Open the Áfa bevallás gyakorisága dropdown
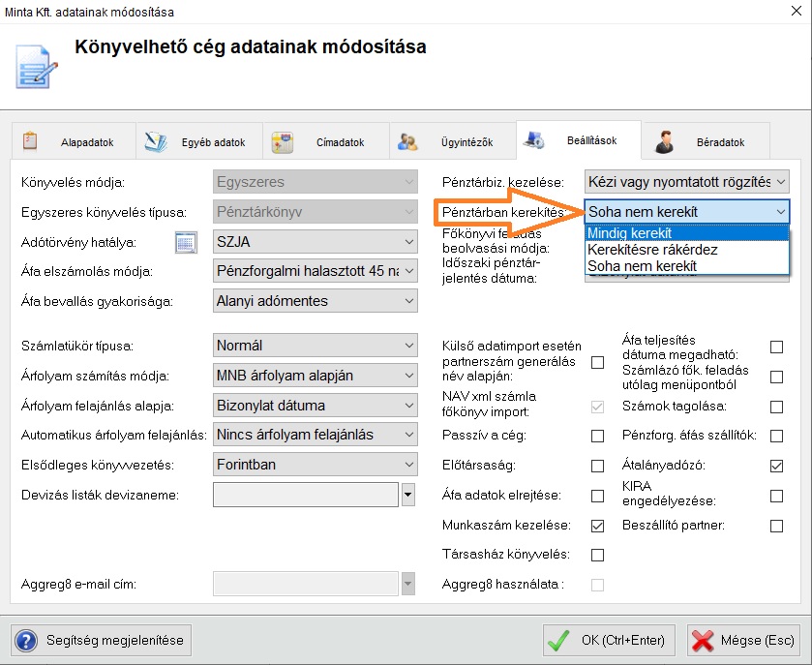This screenshot has width=812, height=665. tap(316, 301)
